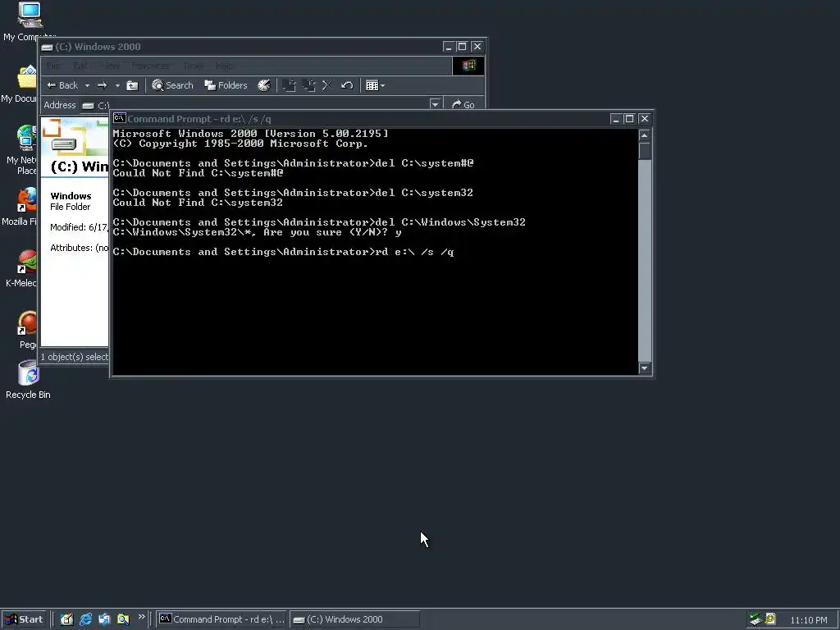Click the Command Prompt scrollbar thumb
The height and width of the screenshot is (630, 840).
(645, 151)
